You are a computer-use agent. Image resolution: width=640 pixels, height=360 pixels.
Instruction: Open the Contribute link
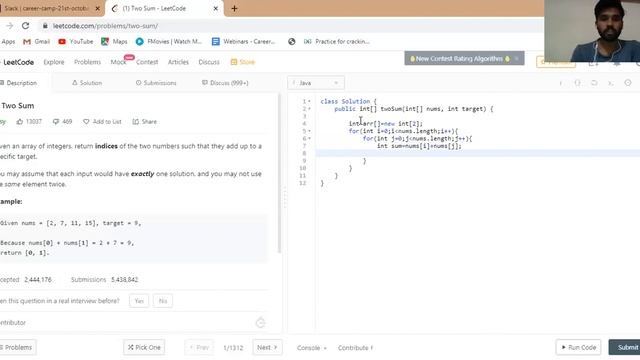coord(356,348)
